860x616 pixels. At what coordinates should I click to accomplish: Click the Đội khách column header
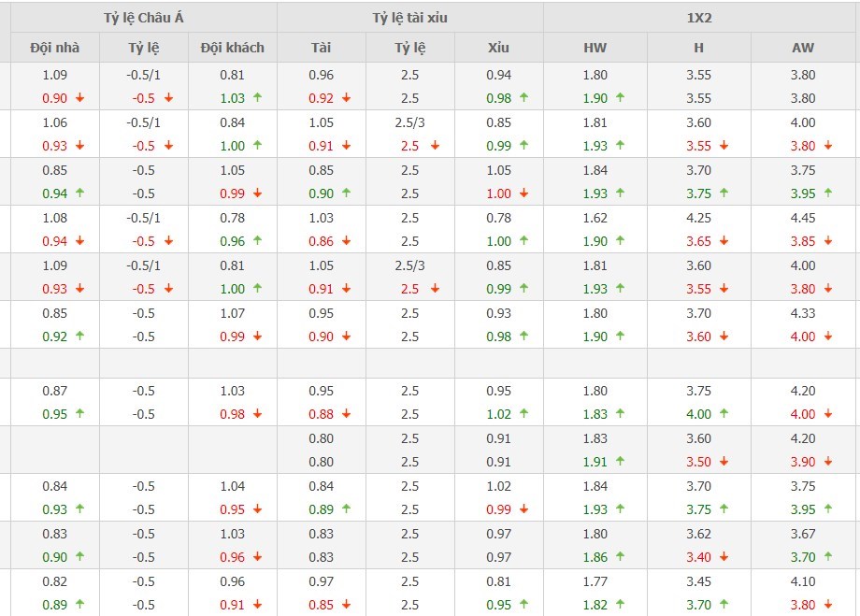tap(233, 48)
